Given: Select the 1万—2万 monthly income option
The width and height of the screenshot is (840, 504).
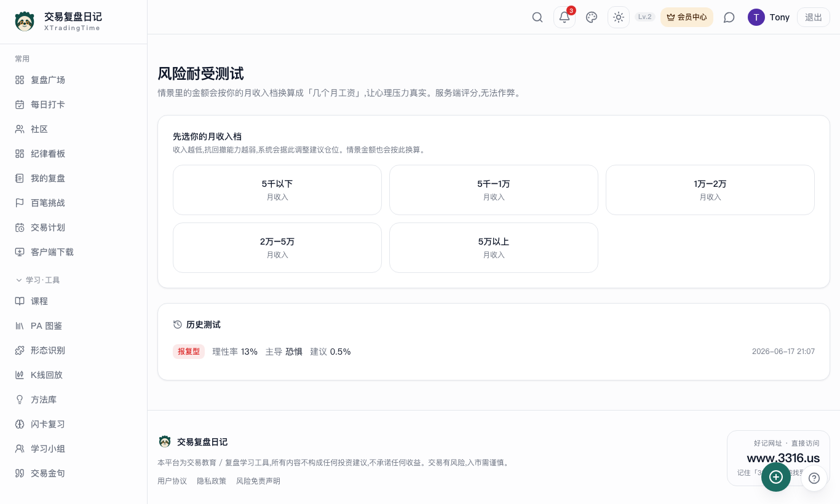Looking at the screenshot, I should coord(710,190).
